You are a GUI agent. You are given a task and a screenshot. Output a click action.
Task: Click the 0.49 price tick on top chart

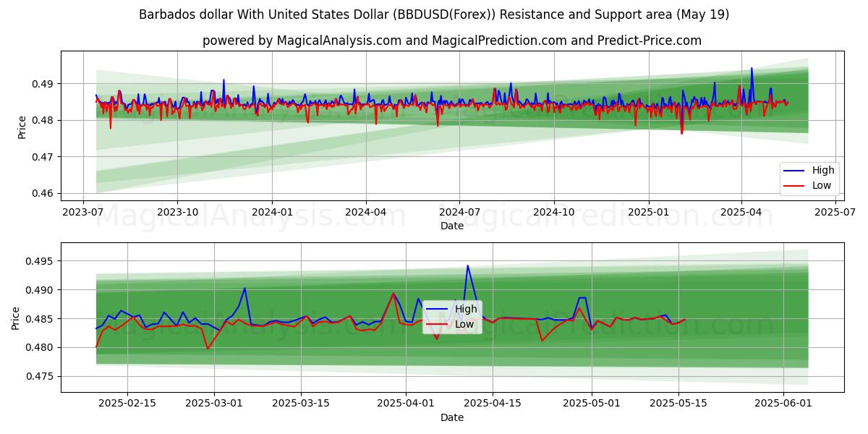click(x=44, y=84)
